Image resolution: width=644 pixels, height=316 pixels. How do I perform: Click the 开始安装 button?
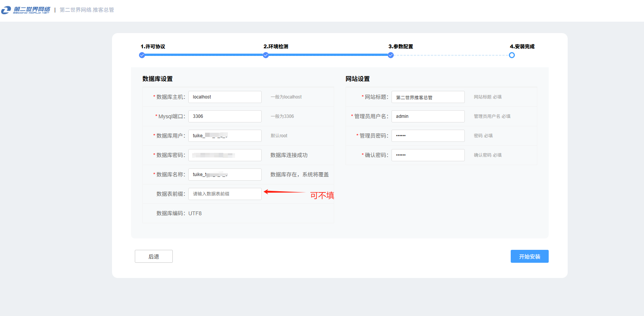(529, 256)
